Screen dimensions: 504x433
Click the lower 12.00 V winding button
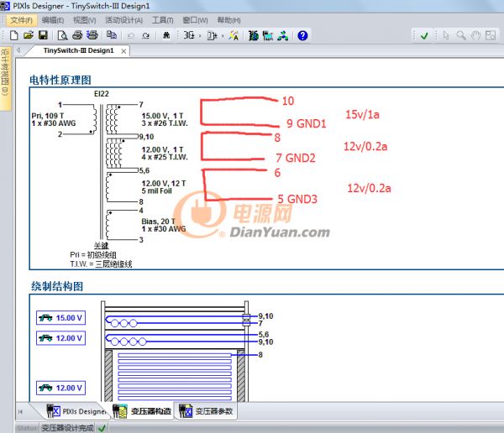point(60,388)
